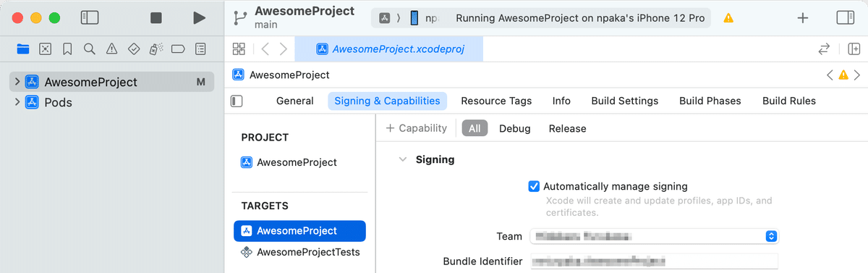Open the find navigator magnifier icon
Viewport: 868px width, 273px height.
[x=89, y=49]
